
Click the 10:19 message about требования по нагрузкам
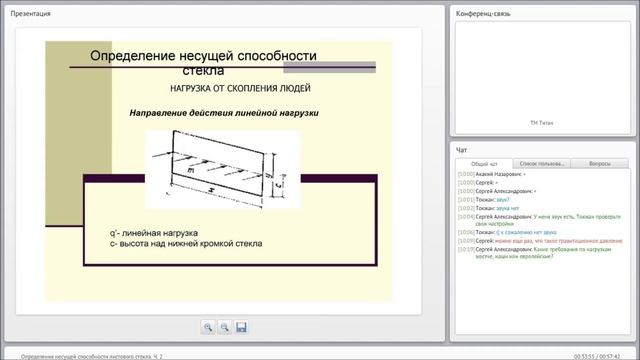pos(535,253)
